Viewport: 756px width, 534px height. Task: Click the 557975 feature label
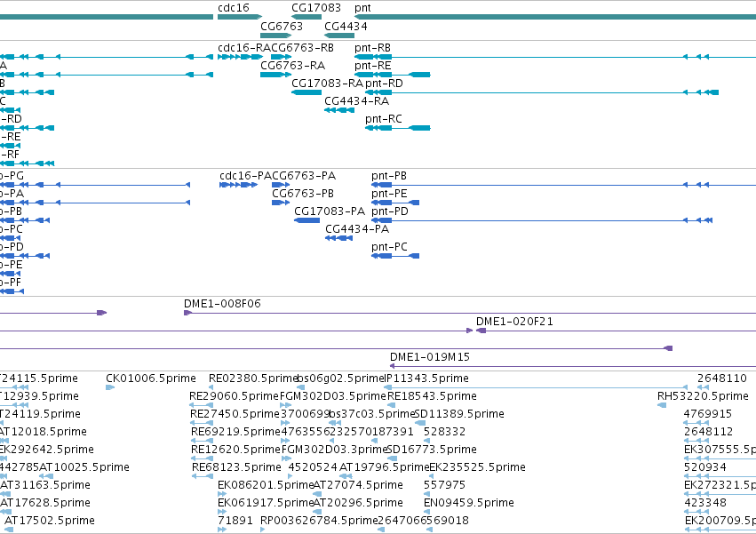[x=444, y=485]
